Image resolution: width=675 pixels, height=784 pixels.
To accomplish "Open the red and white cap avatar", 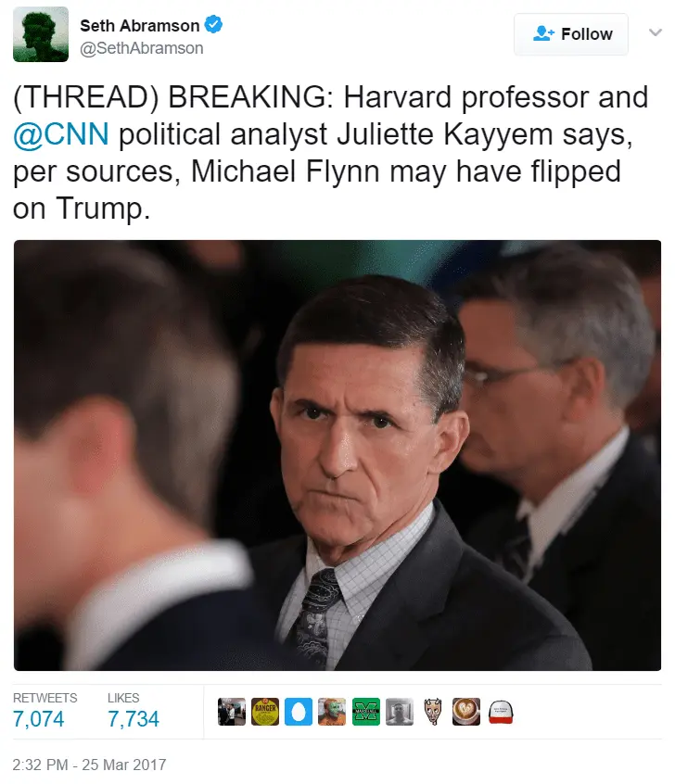I will coord(500,712).
